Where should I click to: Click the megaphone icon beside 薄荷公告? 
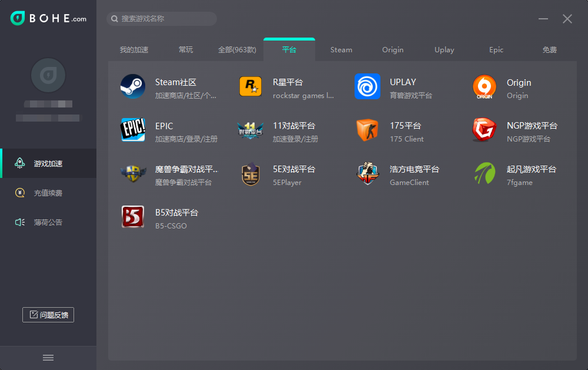20,223
